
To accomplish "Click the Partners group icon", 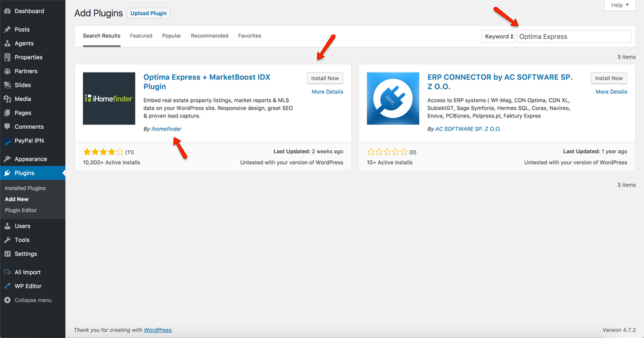I will pyautogui.click(x=7, y=71).
